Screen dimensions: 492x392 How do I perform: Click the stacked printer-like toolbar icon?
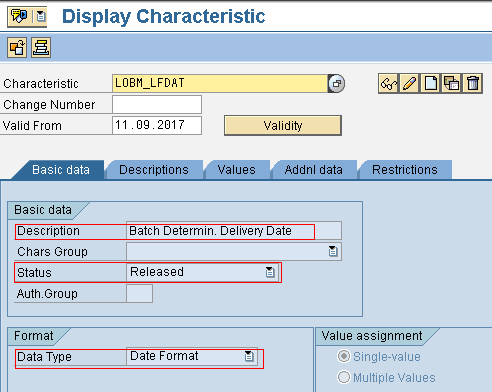pos(41,48)
